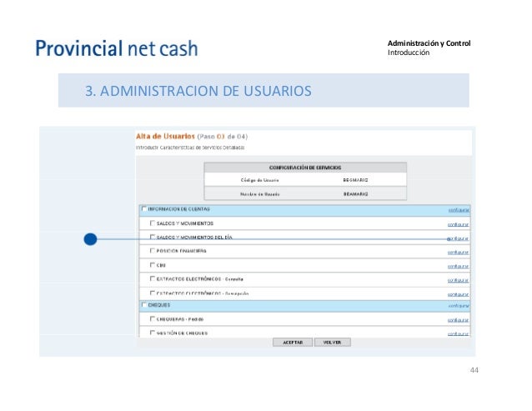Click configurar link in CBU row
Viewport: 532px width, 411px height.
coord(458,267)
